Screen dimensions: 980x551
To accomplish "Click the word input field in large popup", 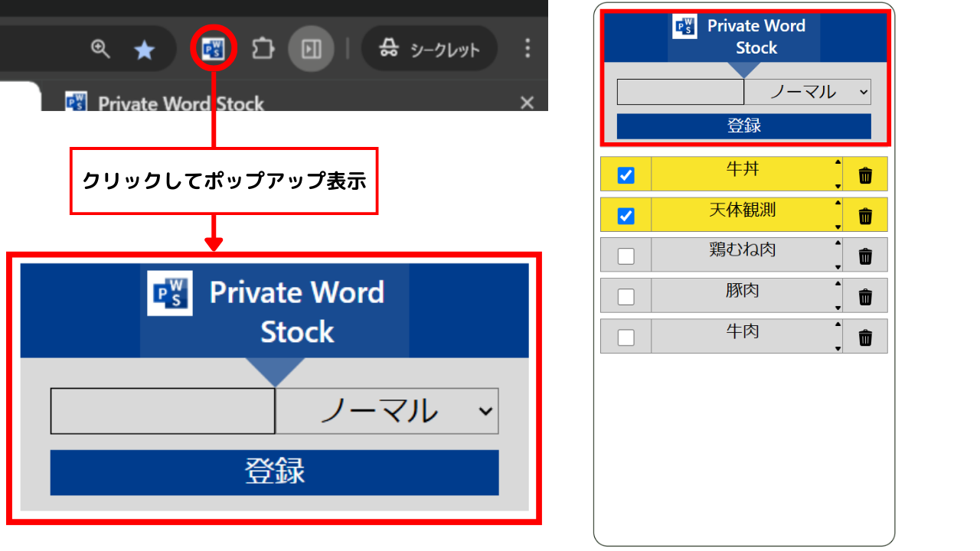I will (162, 411).
